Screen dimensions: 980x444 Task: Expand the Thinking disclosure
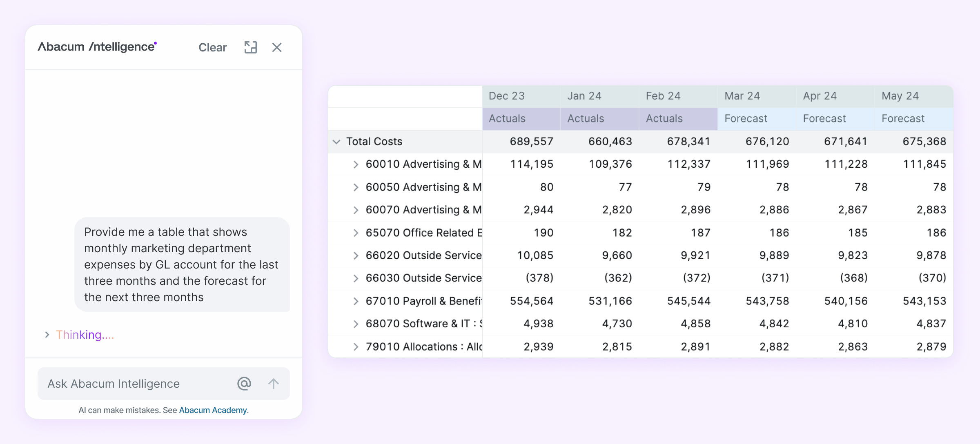pos(47,335)
